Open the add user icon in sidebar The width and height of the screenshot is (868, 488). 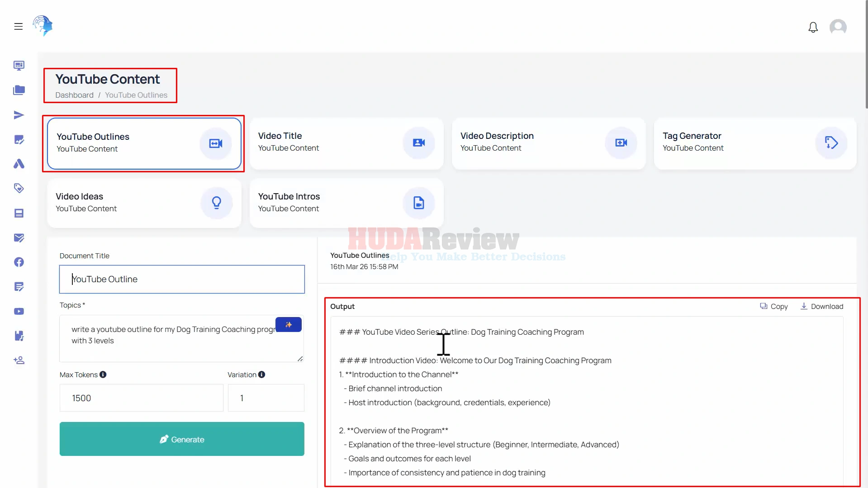pyautogui.click(x=19, y=360)
